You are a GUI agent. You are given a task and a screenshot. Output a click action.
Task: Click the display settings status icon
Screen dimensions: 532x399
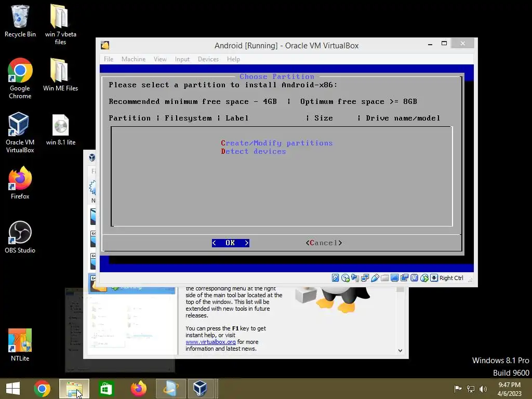tap(395, 278)
